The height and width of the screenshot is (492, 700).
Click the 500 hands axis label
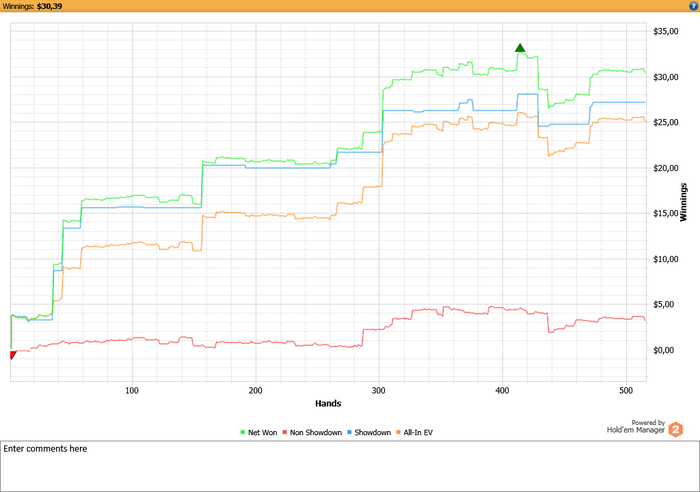[x=626, y=391]
